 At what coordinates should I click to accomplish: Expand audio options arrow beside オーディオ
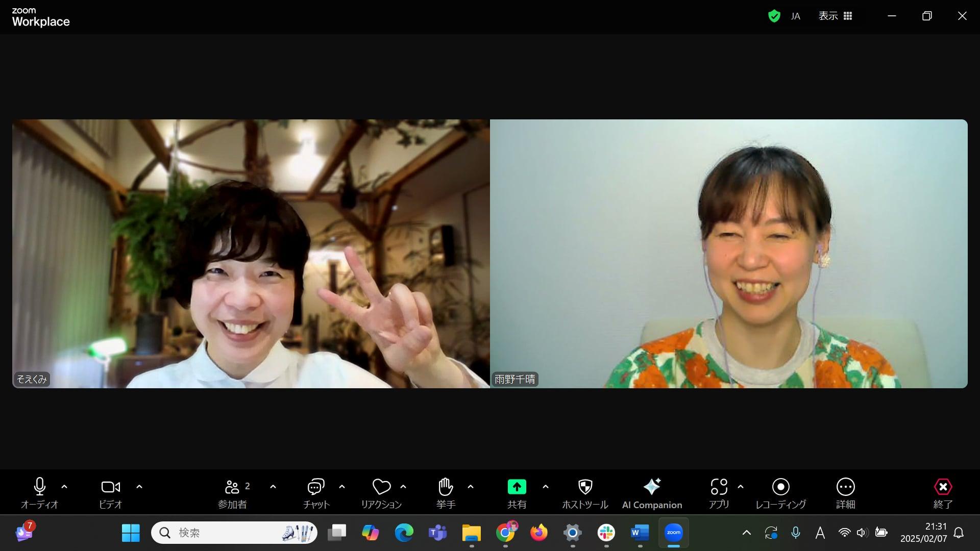(x=64, y=487)
